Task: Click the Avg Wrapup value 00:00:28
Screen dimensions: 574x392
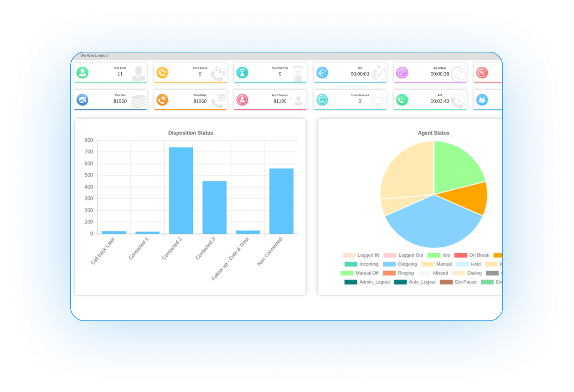Action: point(440,74)
